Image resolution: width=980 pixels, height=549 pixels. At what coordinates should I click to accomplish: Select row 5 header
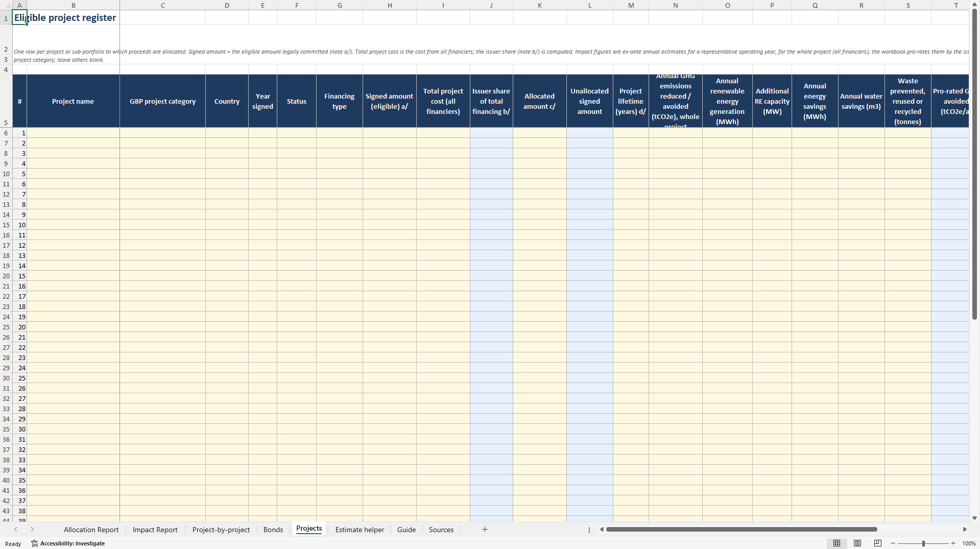(x=6, y=101)
